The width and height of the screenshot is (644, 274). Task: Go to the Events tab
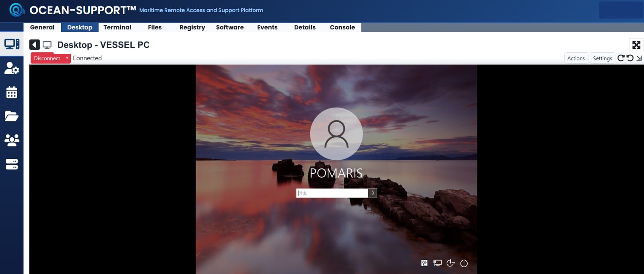[x=267, y=27]
